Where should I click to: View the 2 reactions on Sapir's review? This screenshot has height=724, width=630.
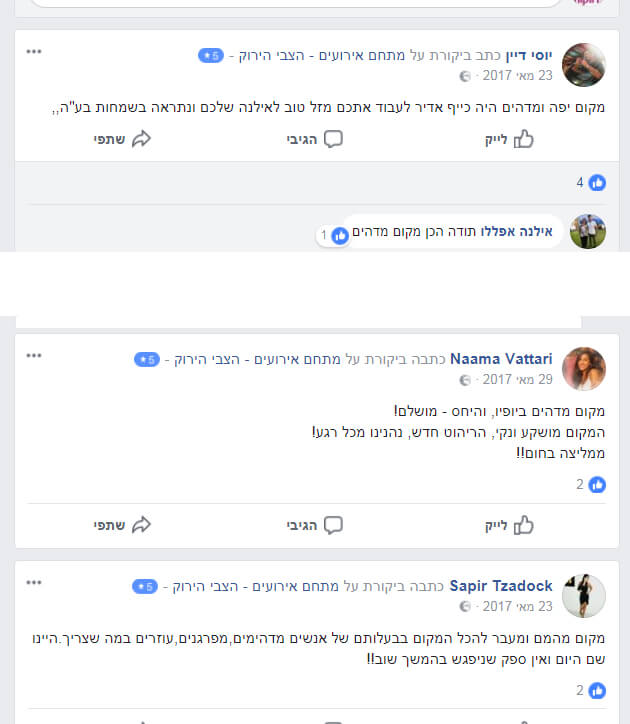click(x=591, y=690)
